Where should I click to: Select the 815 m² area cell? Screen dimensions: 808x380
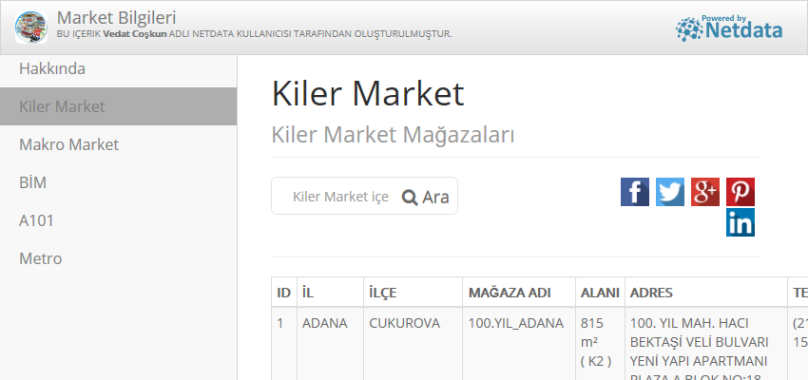[x=600, y=343]
